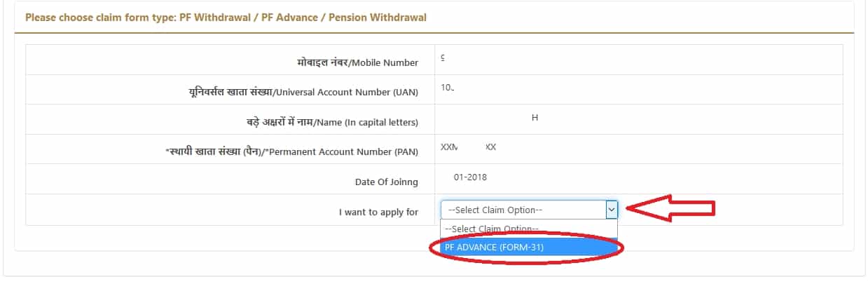The height and width of the screenshot is (284, 868).
Task: Select the masked name value field
Action: (x=535, y=118)
